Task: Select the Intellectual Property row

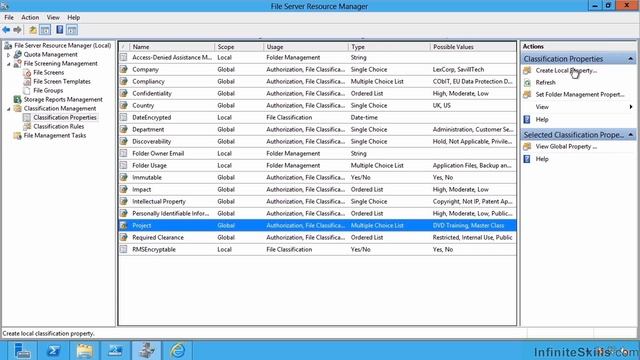Action: pos(318,202)
